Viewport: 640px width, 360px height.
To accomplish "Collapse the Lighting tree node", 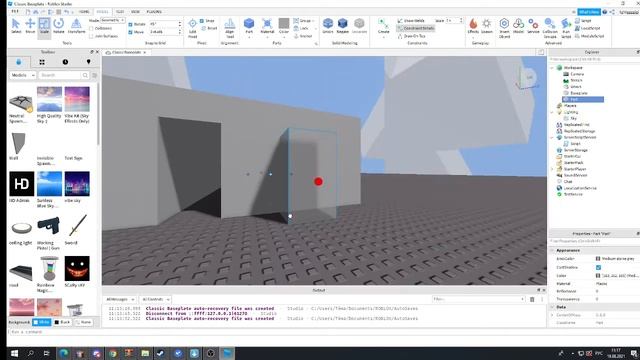I will click(x=553, y=112).
